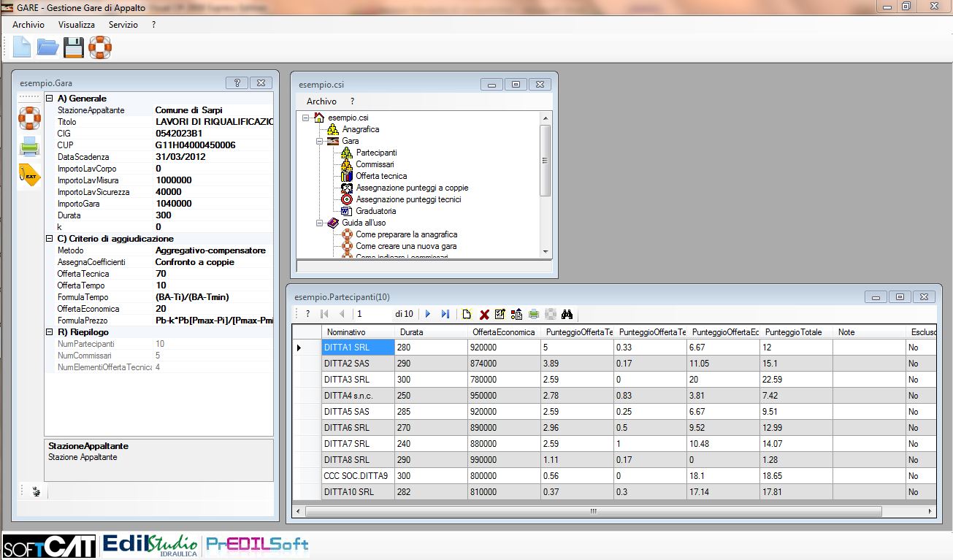The height and width of the screenshot is (560, 953).
Task: Open the Archivio menu in main menu bar
Action: pos(28,24)
